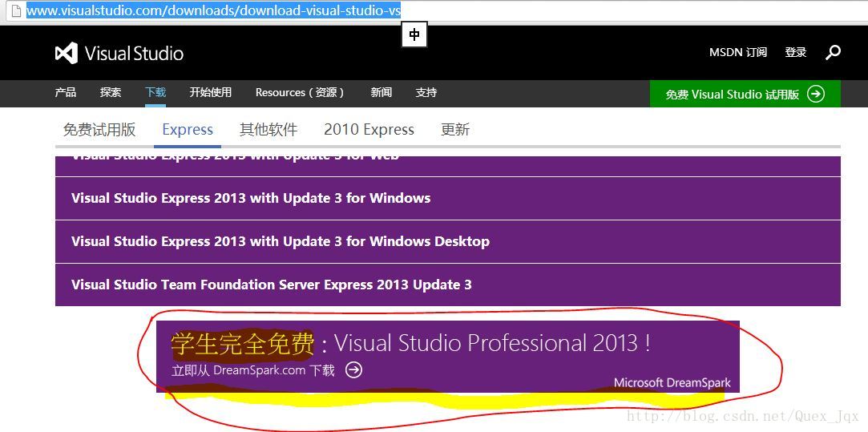This screenshot has width=868, height=432.
Task: Click the 登录 sign-in link
Action: click(796, 53)
